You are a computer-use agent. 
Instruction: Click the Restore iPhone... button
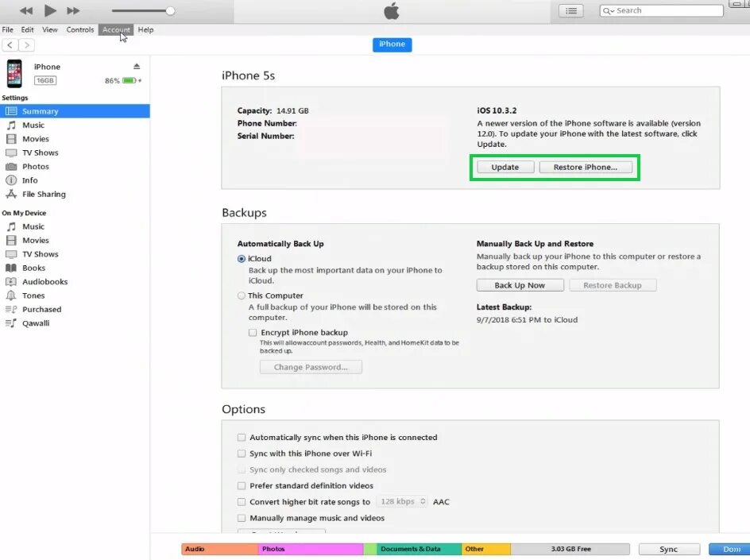586,167
